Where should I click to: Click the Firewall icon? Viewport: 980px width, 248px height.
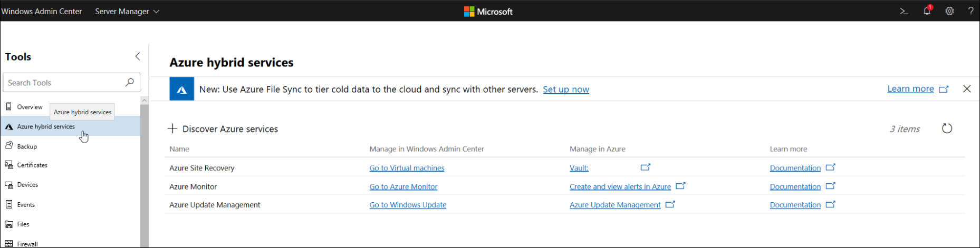tap(9, 244)
